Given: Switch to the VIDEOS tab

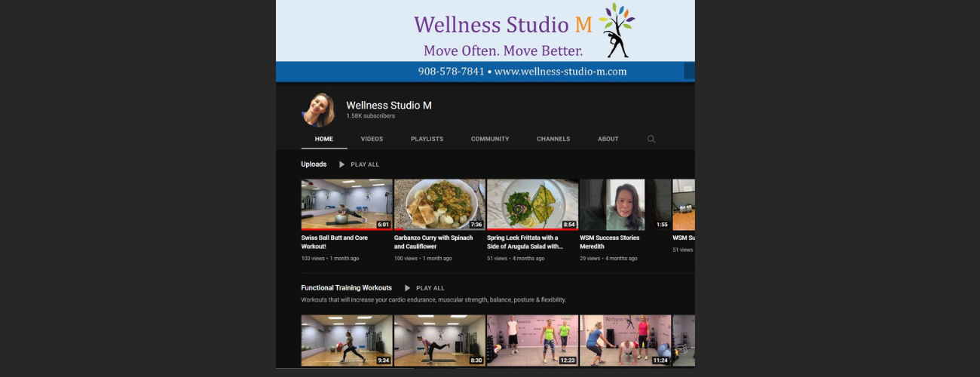Looking at the screenshot, I should click(x=372, y=139).
